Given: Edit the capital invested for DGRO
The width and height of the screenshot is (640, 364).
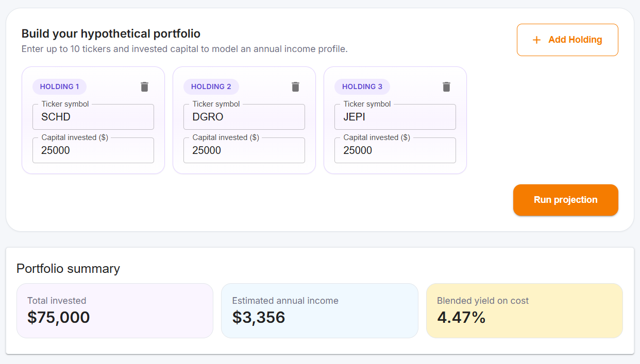Looking at the screenshot, I should pos(244,150).
